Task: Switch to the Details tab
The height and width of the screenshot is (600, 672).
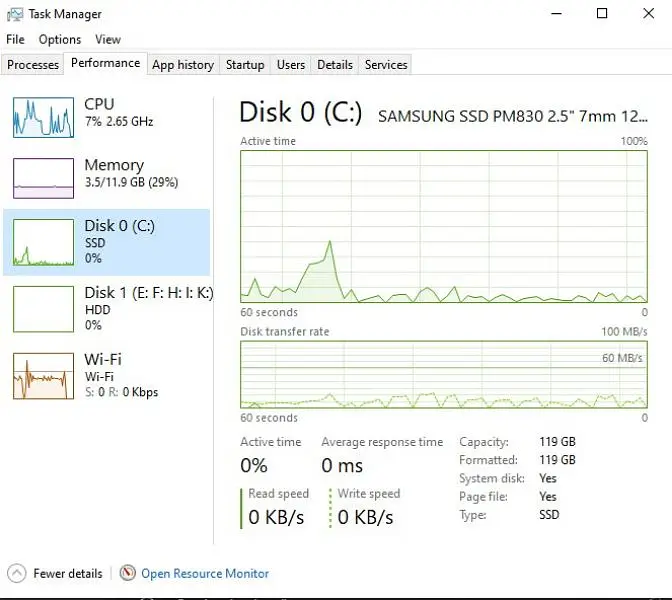Action: [x=335, y=65]
